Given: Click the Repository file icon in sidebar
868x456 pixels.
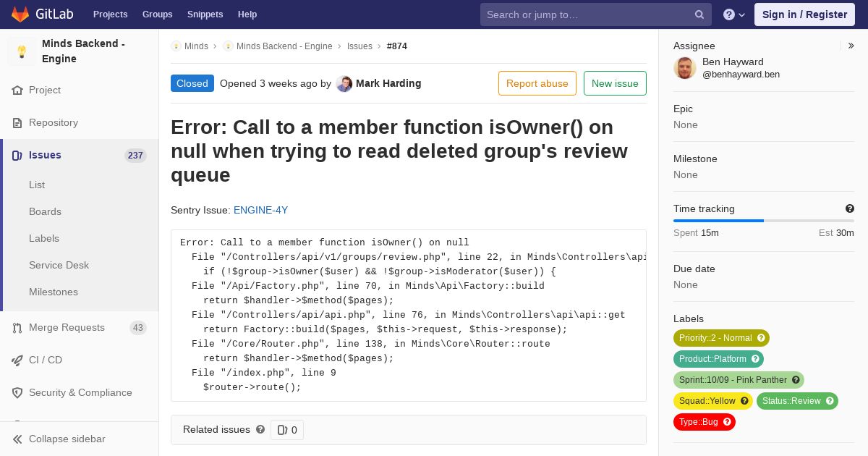Looking at the screenshot, I should tap(17, 123).
